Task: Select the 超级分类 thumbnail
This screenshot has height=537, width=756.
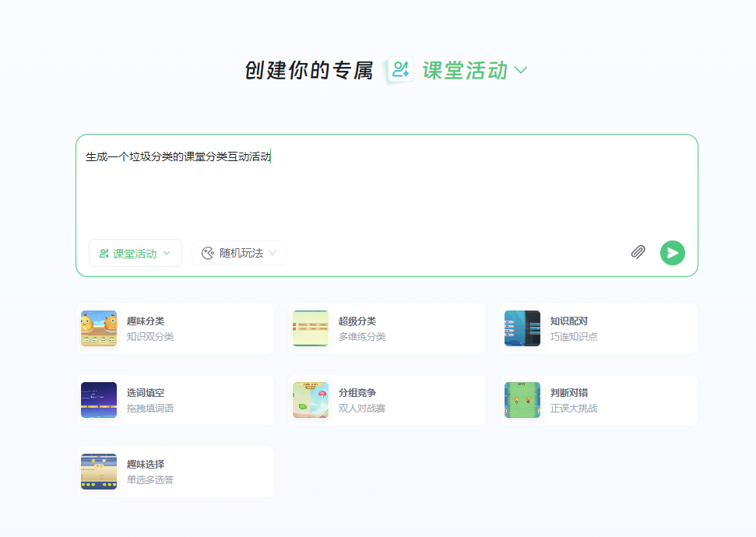Action: (311, 328)
